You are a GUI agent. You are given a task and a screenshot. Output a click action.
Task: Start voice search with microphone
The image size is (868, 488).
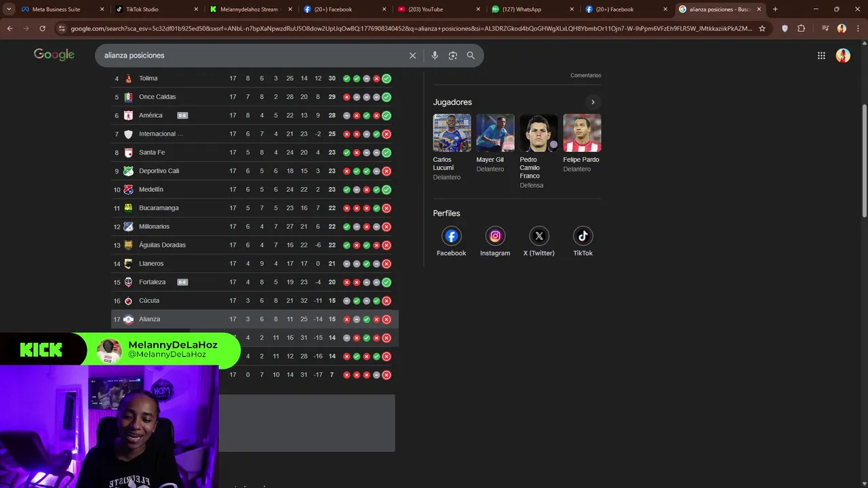click(435, 56)
